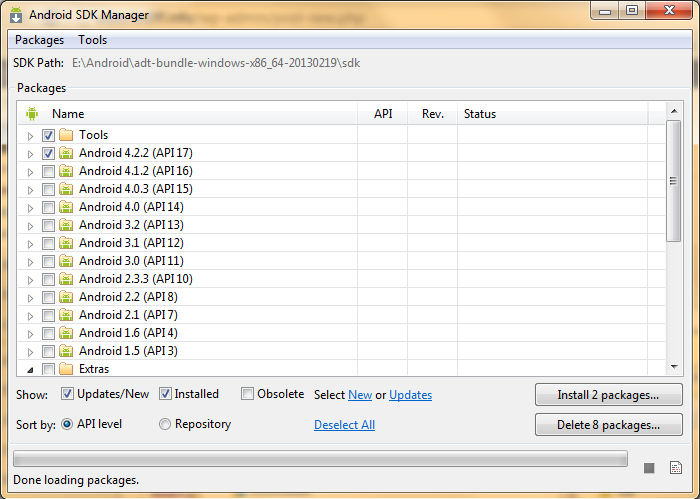Screen dimensions: 700x499
Task: Click the Android 4.0.3 (API 15) package icon
Action: (66, 189)
